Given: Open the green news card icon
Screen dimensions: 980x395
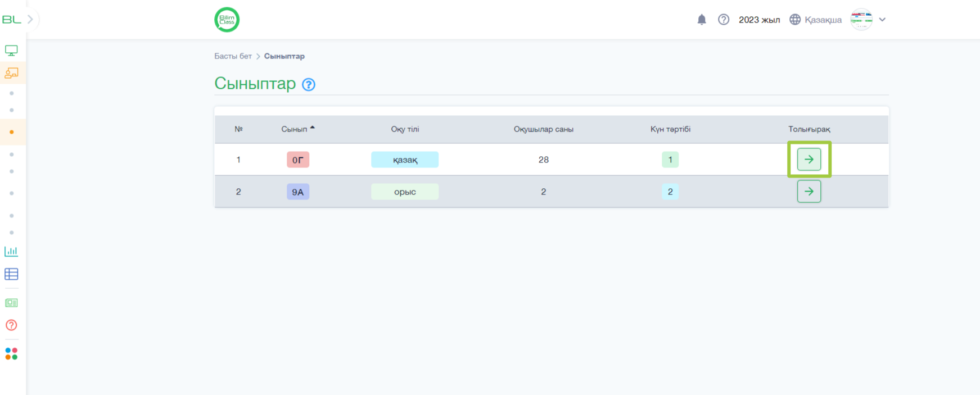Looking at the screenshot, I should coord(11,303).
